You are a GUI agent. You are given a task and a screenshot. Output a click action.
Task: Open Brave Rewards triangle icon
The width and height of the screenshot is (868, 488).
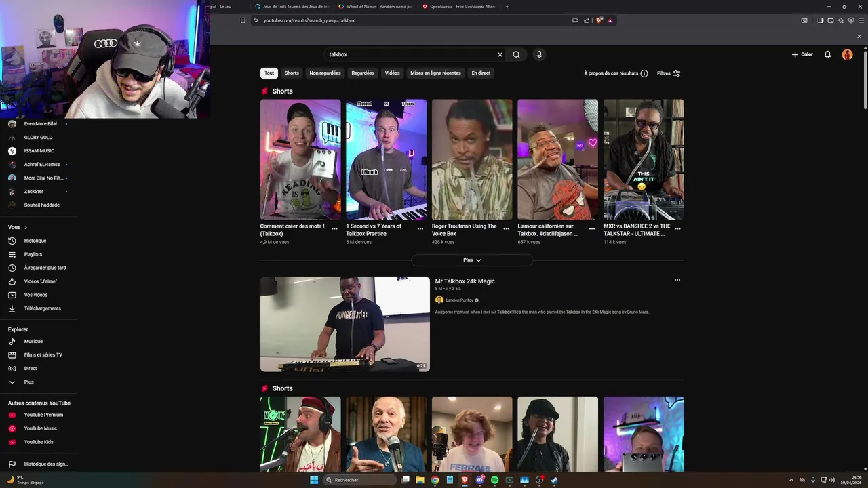(610, 20)
